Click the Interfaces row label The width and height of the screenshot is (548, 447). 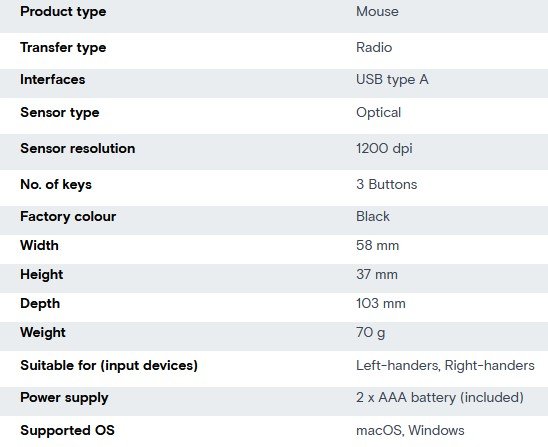[x=53, y=79]
